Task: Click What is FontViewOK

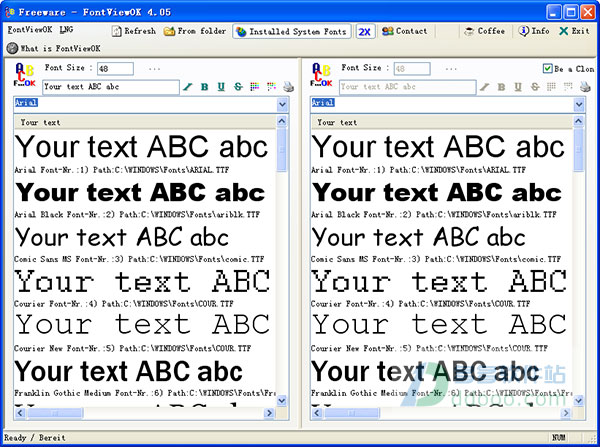Action: 54,48
